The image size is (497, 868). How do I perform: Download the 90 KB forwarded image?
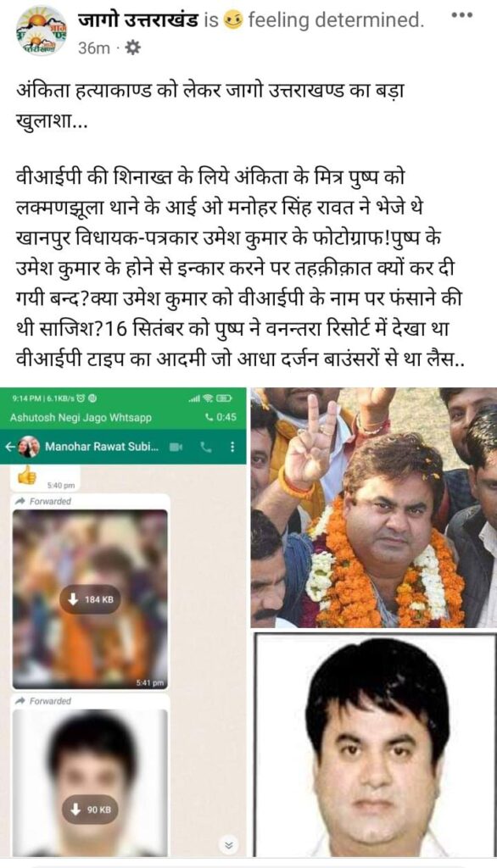tap(90, 810)
